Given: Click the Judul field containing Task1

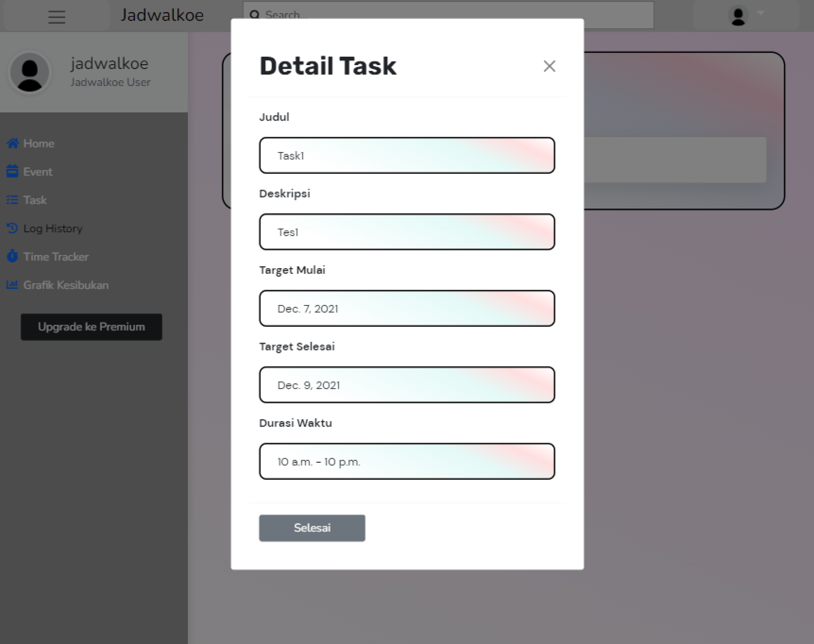Looking at the screenshot, I should (x=407, y=155).
